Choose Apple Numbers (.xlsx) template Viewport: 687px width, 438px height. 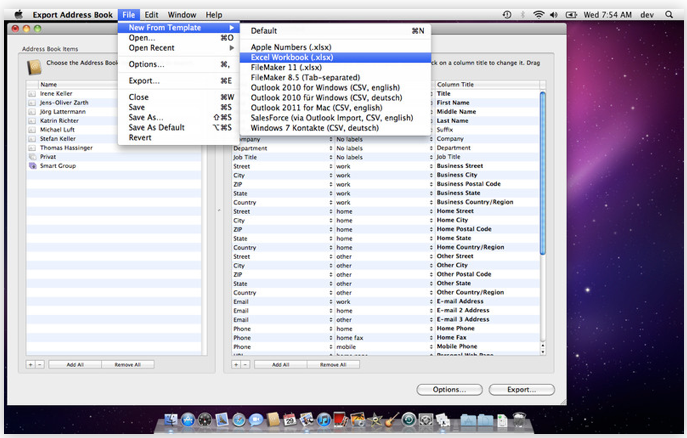[x=335, y=47]
